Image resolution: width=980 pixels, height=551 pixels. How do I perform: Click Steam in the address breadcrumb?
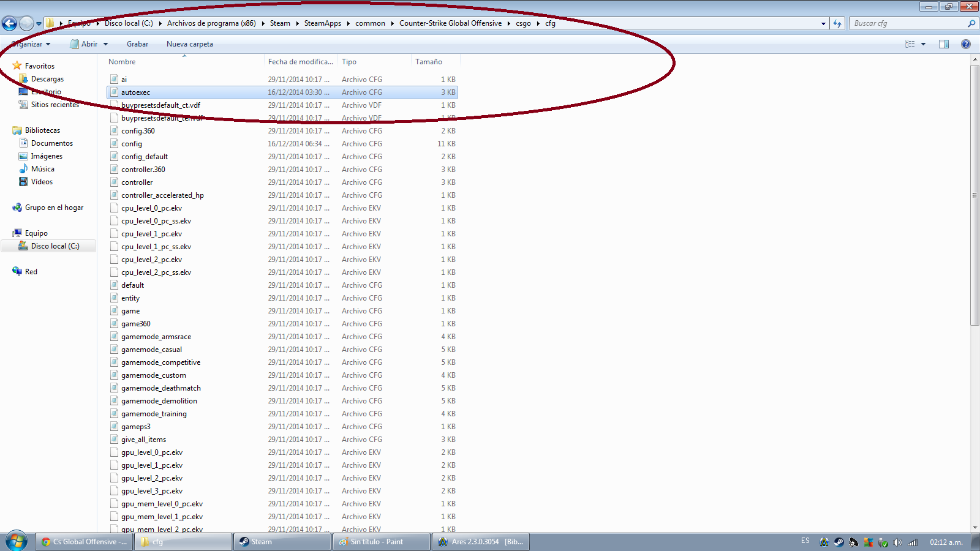coord(280,23)
